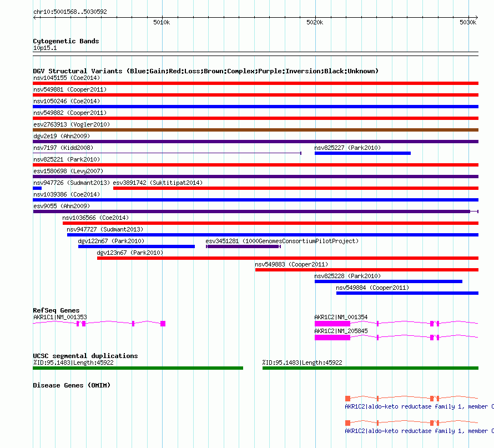Click the blue nsv825228 (Park2010) bar
Image resolution: width=494 pixels, height=448 pixels.
click(388, 281)
